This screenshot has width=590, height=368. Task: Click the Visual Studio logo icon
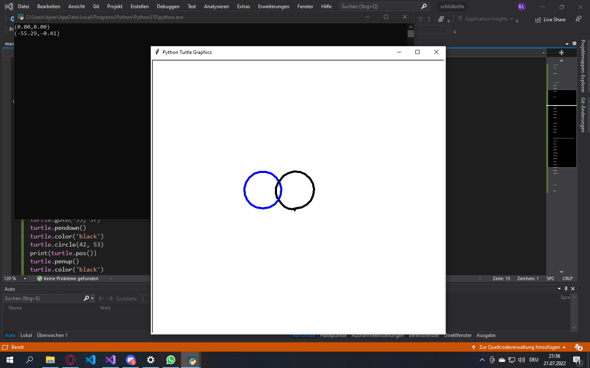[x=9, y=6]
